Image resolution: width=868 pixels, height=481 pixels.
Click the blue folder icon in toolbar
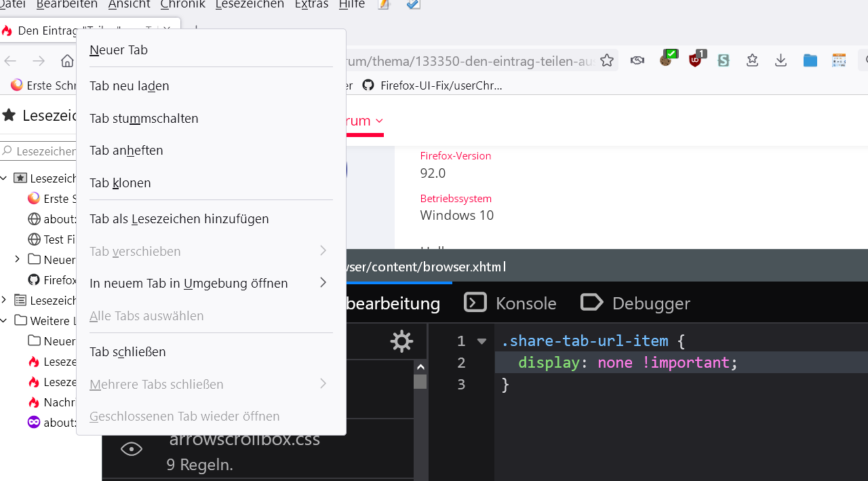tap(810, 61)
